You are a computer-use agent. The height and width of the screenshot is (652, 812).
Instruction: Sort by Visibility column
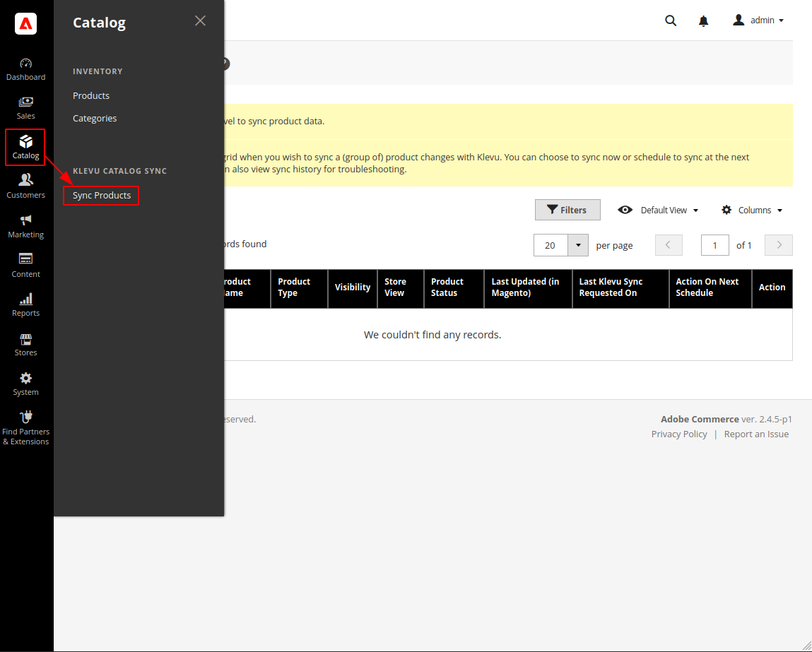point(353,289)
